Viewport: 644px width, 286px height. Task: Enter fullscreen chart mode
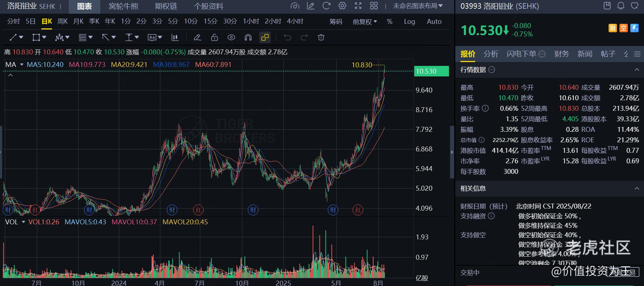tap(358, 6)
